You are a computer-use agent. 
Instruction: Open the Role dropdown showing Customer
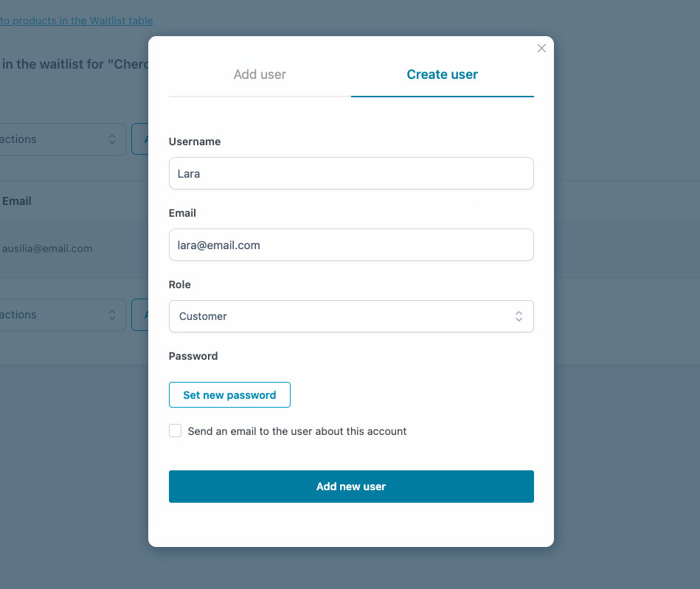pyautogui.click(x=351, y=316)
